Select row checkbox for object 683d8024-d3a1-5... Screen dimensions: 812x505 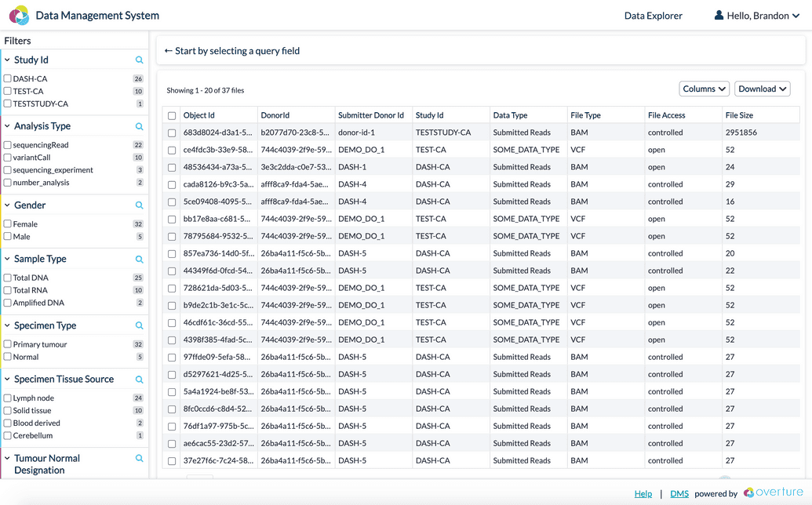point(172,133)
